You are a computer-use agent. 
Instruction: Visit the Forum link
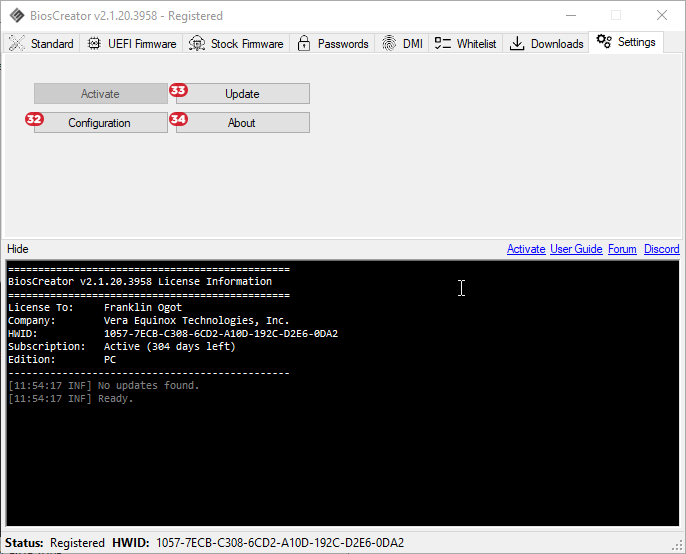[622, 249]
